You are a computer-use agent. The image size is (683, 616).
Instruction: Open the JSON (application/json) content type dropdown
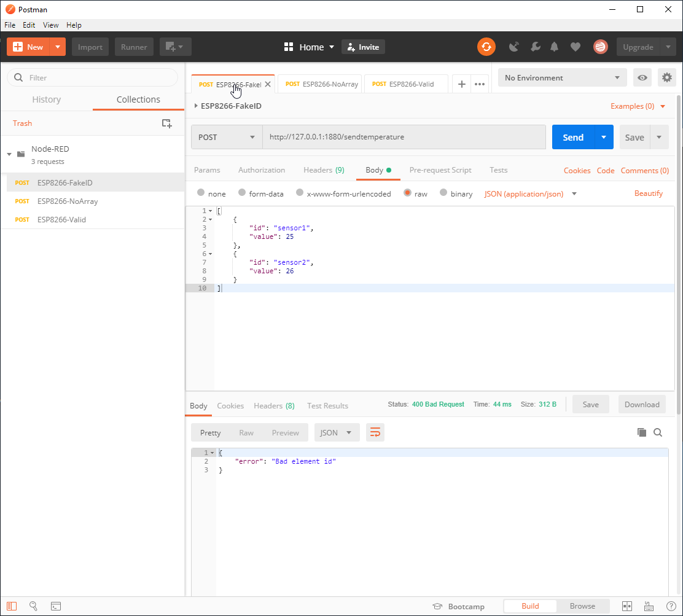[530, 194]
